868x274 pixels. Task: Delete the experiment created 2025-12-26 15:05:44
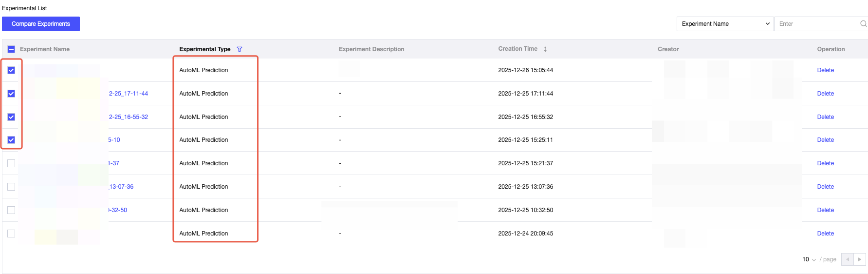click(825, 70)
